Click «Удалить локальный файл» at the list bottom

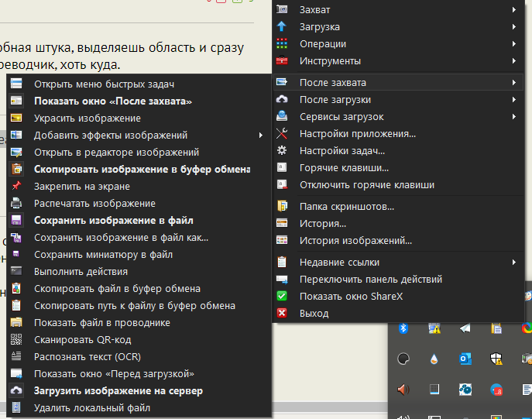tap(91, 408)
